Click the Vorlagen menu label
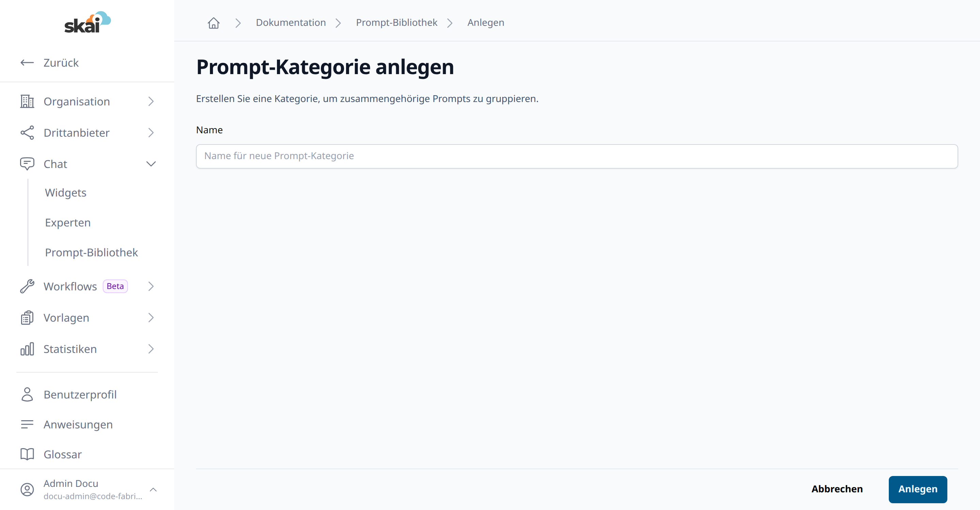 coord(66,318)
